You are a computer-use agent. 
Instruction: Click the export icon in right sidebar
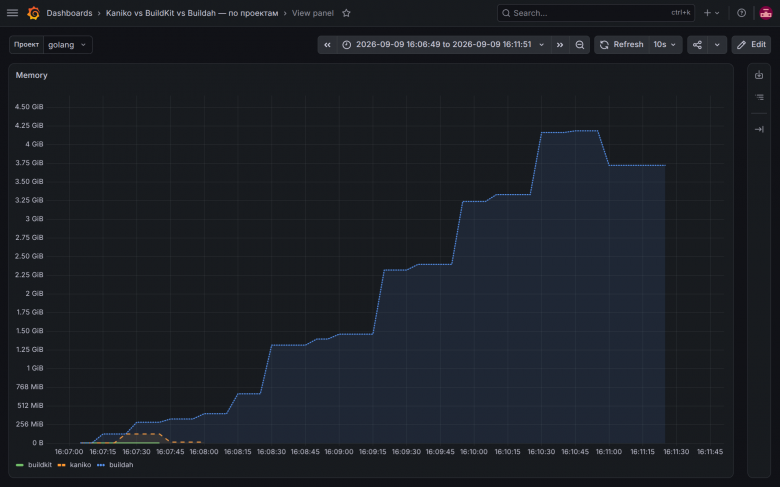tap(759, 75)
